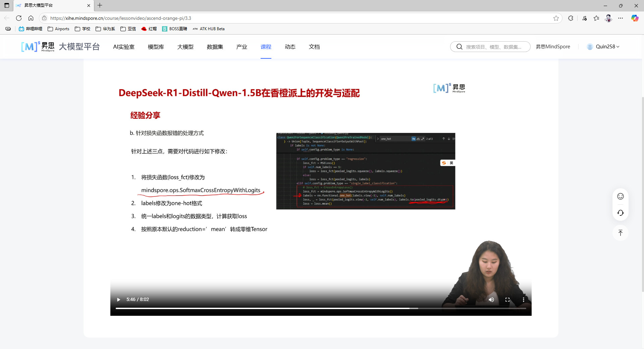The width and height of the screenshot is (644, 349).
Task: Play the lesson video
Action: click(x=118, y=300)
